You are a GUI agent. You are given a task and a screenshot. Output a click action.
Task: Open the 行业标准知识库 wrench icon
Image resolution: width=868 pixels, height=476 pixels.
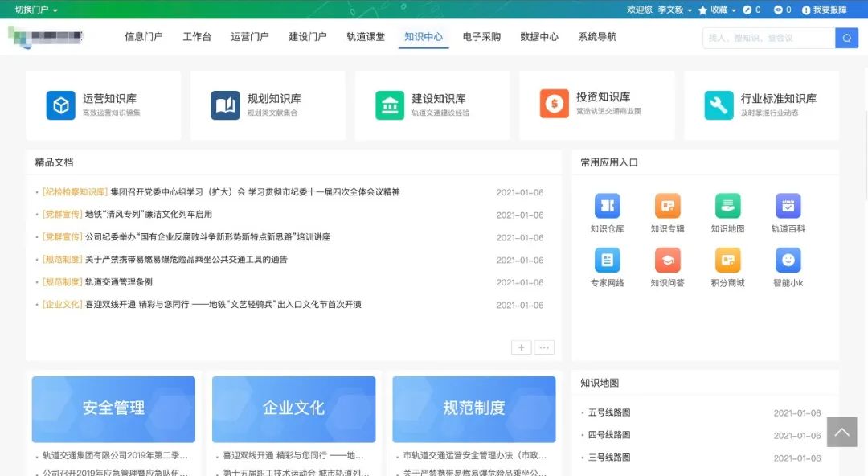(x=719, y=105)
